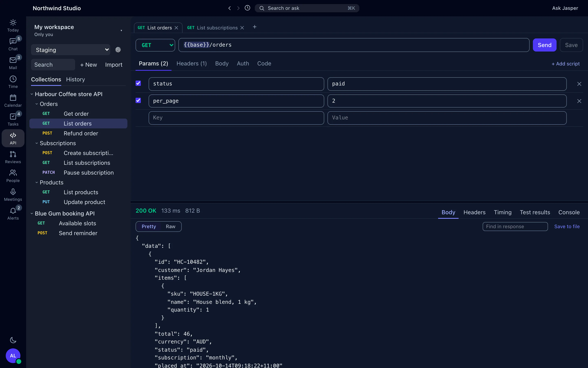Switch to the History tab
588x368 pixels.
[75, 79]
